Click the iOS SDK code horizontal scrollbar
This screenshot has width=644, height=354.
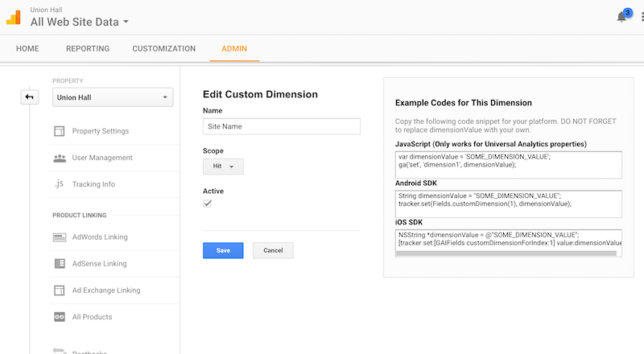(506, 253)
